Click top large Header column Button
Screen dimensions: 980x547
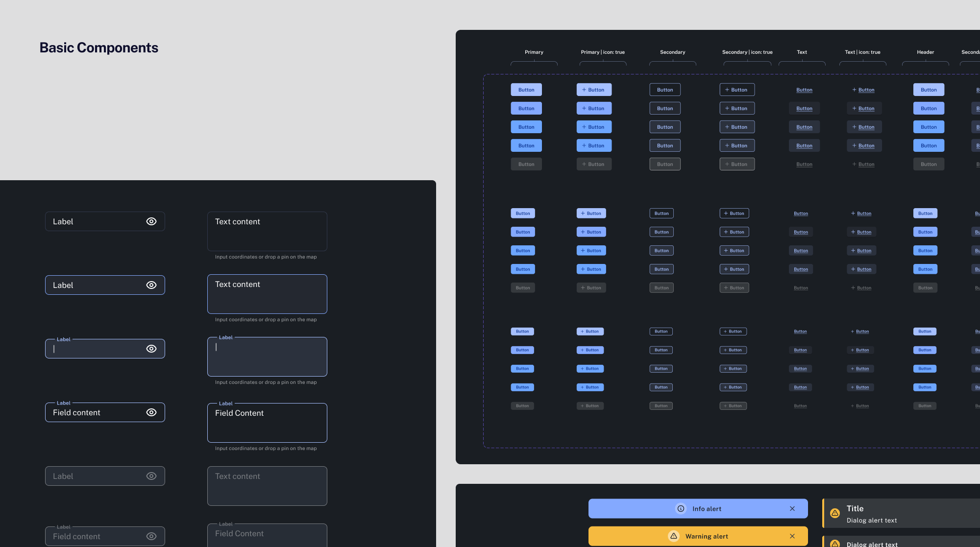pyautogui.click(x=929, y=90)
